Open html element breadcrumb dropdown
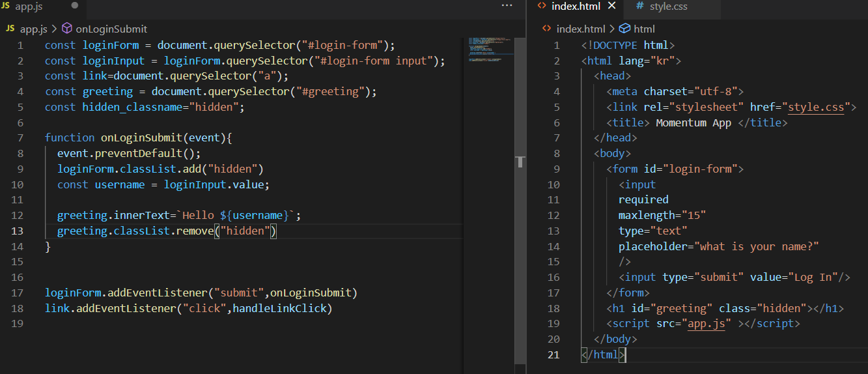868x374 pixels. [x=644, y=29]
